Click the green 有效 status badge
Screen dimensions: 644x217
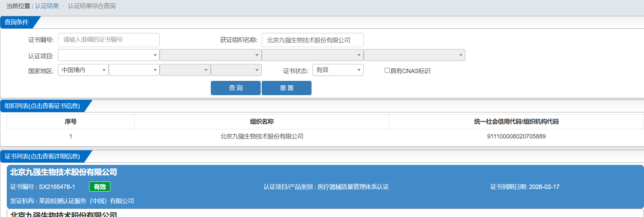(x=100, y=187)
